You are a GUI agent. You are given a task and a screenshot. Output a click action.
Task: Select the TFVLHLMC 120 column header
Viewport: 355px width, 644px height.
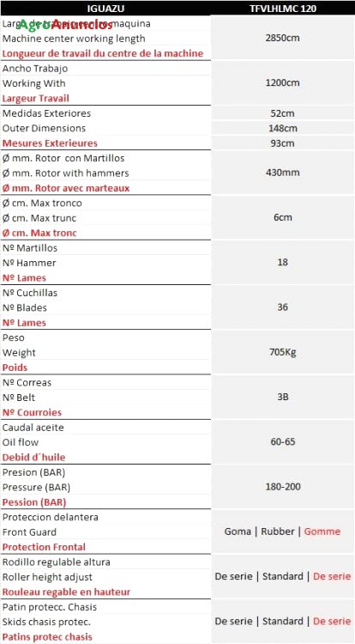(x=283, y=9)
